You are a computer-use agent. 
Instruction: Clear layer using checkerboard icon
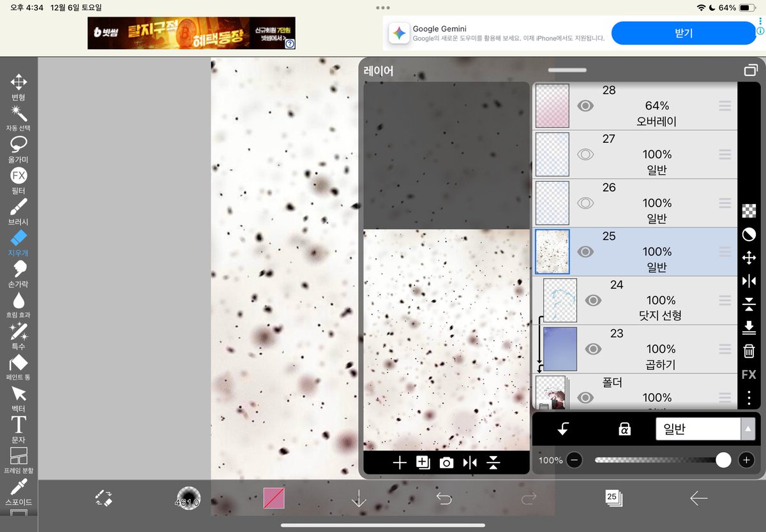pos(749,211)
